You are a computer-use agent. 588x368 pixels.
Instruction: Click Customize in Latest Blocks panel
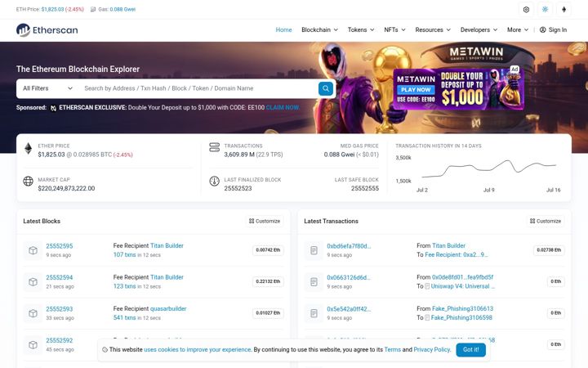click(265, 221)
